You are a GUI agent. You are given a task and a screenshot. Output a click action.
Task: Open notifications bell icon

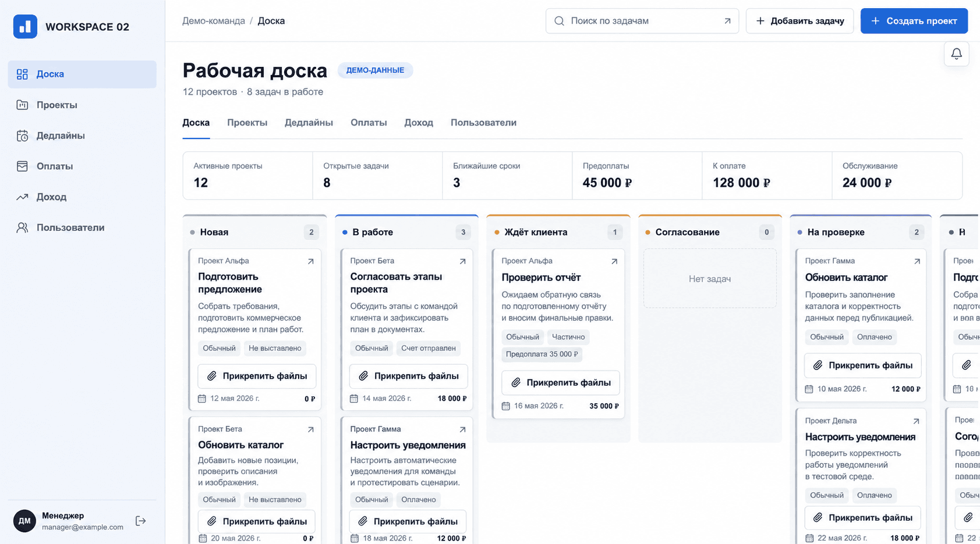coord(956,54)
